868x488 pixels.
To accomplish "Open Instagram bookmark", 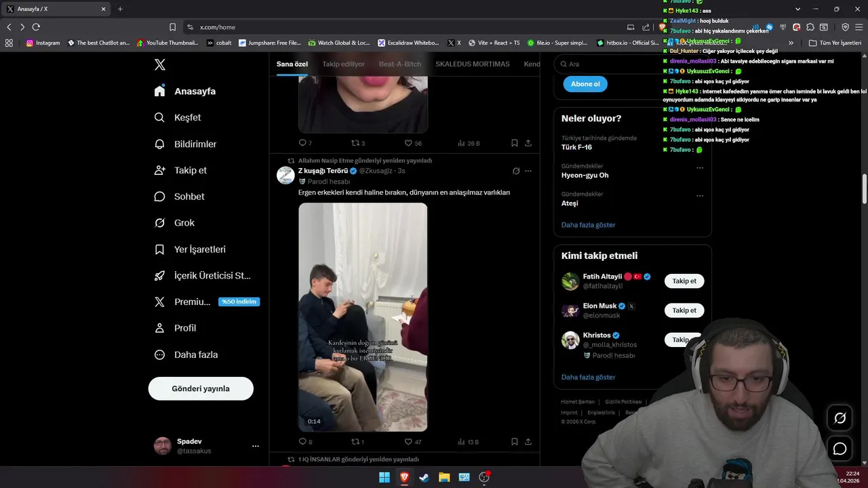I will point(43,43).
